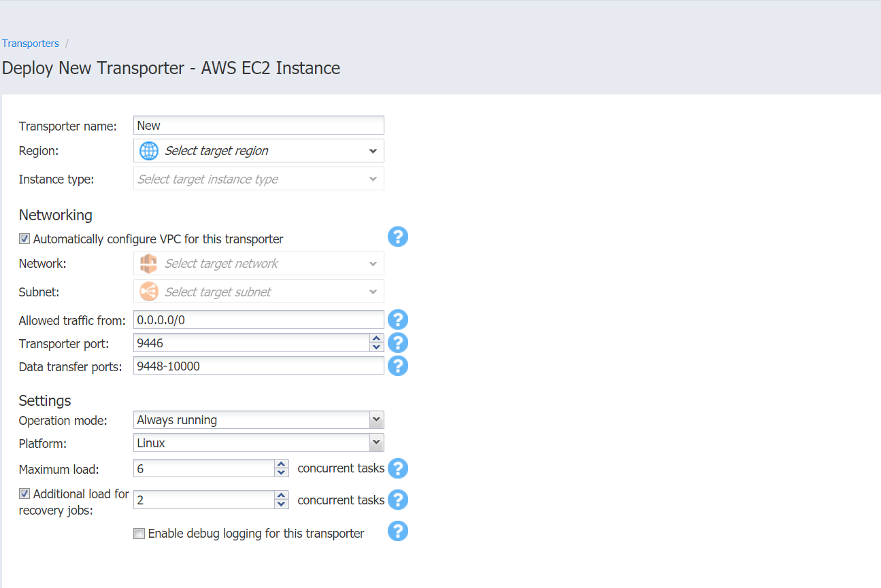Screen dimensions: 881x588
Task: Increase additional recovery load with up arrow
Action: pos(282,496)
